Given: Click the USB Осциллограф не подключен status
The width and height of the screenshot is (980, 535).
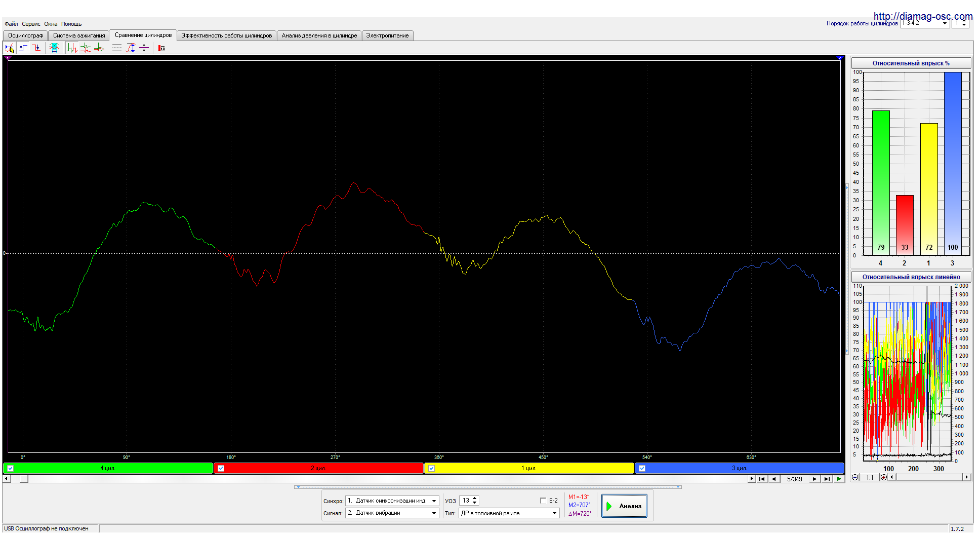Looking at the screenshot, I should coord(47,528).
